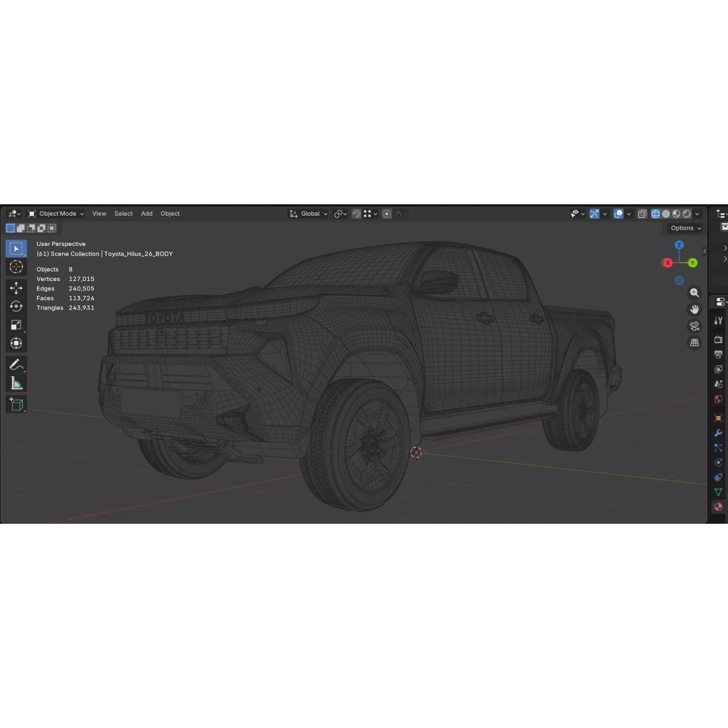Image resolution: width=728 pixels, height=728 pixels.
Task: Toggle show gizmo button
Action: point(595,214)
